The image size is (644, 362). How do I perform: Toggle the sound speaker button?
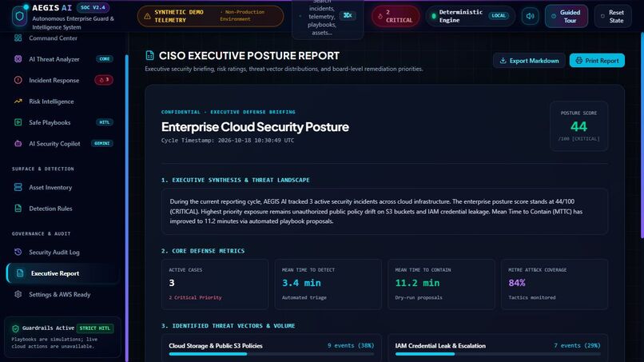(531, 16)
